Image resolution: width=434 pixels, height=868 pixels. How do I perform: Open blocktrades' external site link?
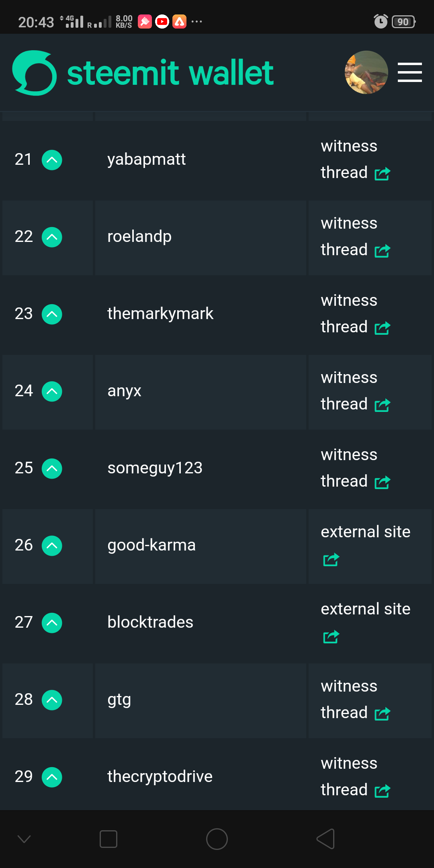365,622
